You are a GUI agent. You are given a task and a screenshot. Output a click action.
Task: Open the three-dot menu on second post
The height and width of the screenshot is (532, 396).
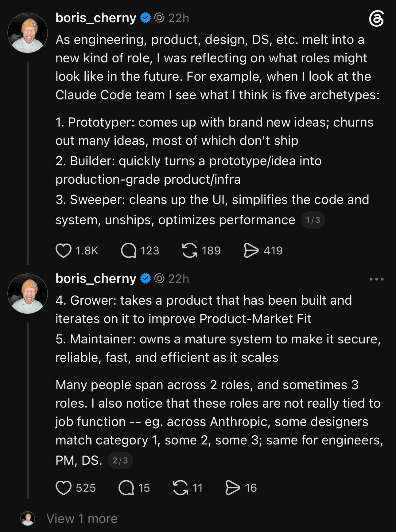coord(377,279)
